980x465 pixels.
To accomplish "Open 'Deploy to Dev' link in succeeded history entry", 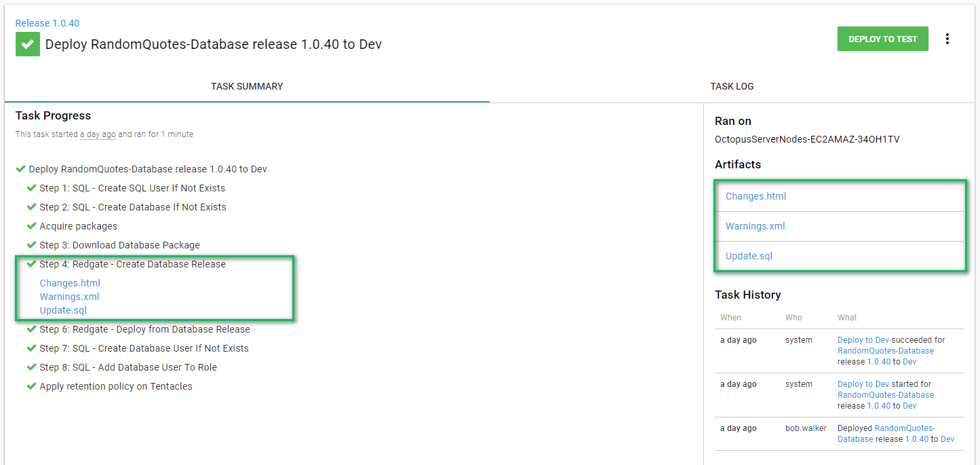I will [863, 340].
